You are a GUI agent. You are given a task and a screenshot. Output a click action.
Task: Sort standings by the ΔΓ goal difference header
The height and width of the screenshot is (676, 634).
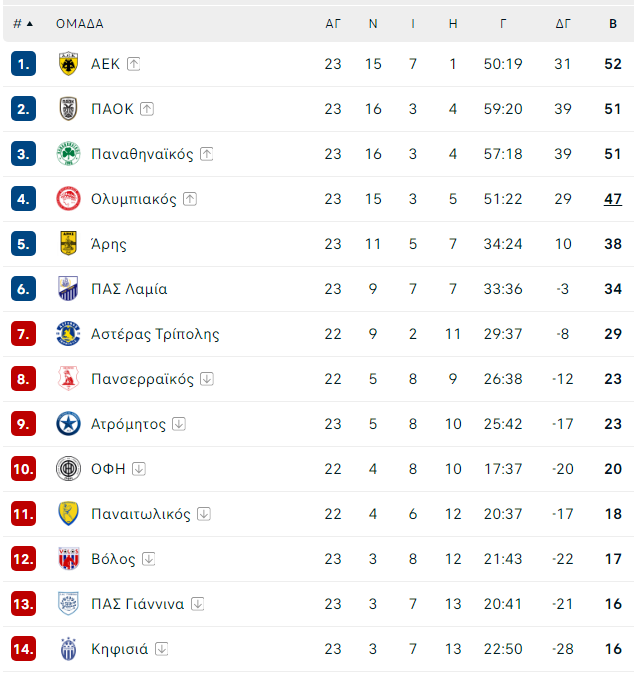click(x=563, y=23)
